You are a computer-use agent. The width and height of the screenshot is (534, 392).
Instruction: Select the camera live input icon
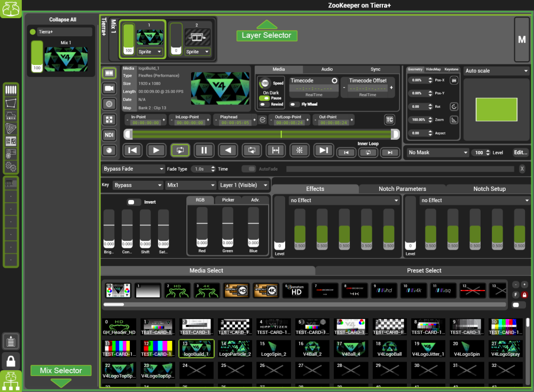109,89
